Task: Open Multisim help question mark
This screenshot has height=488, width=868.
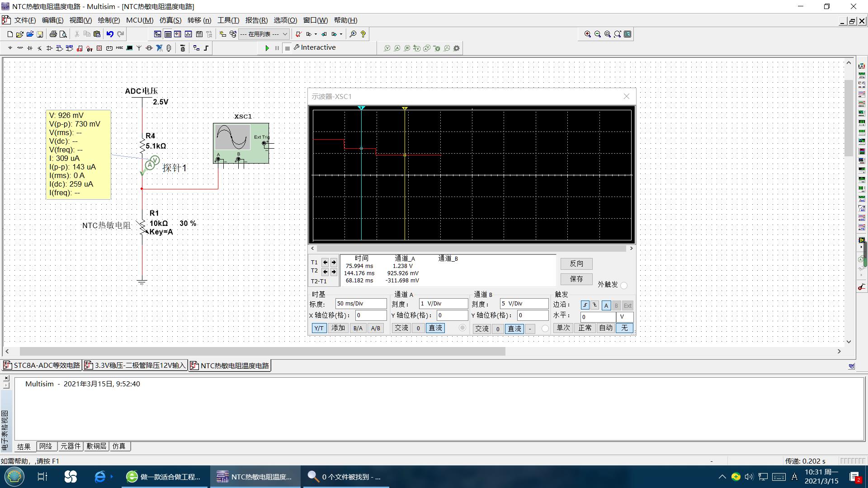Action: pyautogui.click(x=363, y=34)
